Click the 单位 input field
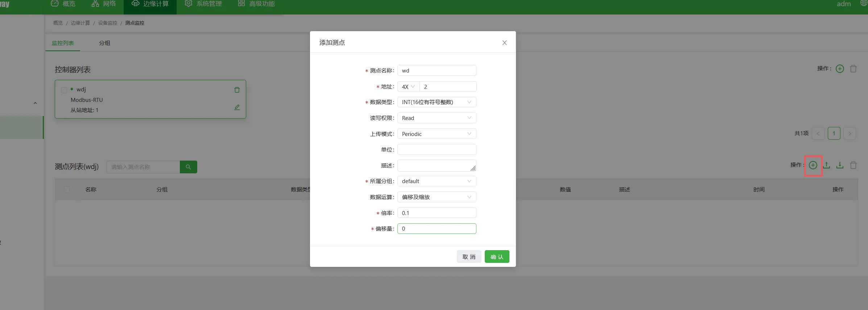This screenshot has width=868, height=310. point(437,150)
